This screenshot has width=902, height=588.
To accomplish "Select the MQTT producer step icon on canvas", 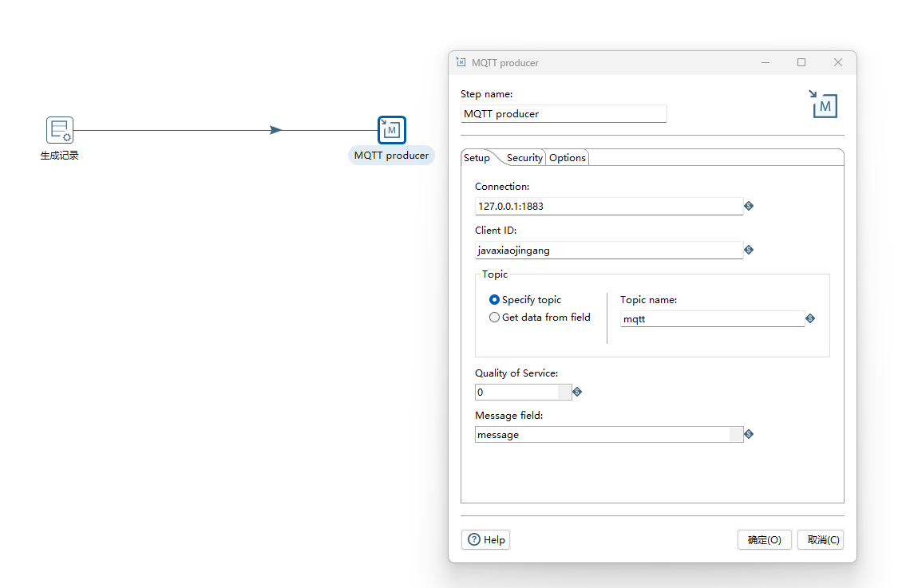I will tap(391, 130).
